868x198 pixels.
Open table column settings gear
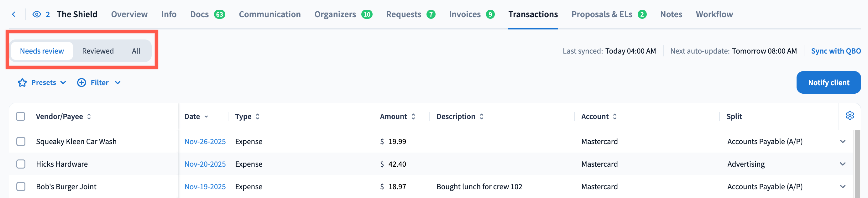tap(850, 116)
